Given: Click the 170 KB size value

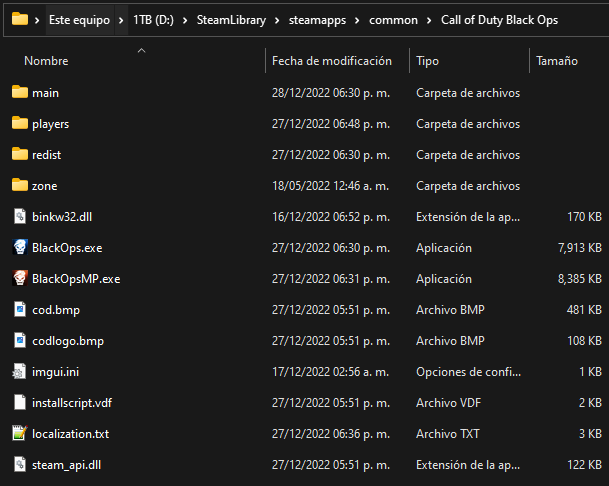Looking at the screenshot, I should (x=584, y=217).
